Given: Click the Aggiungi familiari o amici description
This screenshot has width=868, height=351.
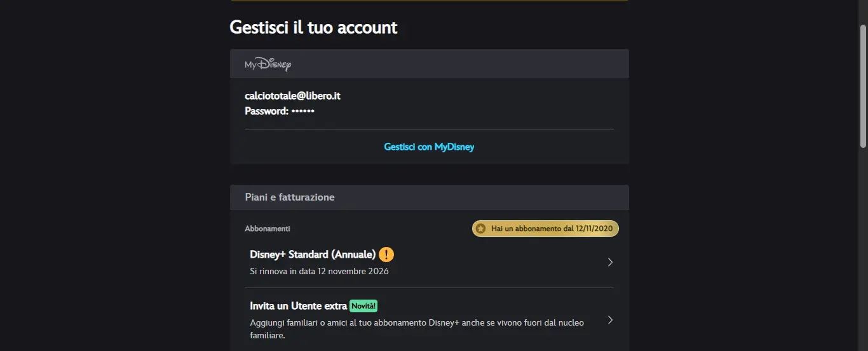Looking at the screenshot, I should pyautogui.click(x=417, y=329).
